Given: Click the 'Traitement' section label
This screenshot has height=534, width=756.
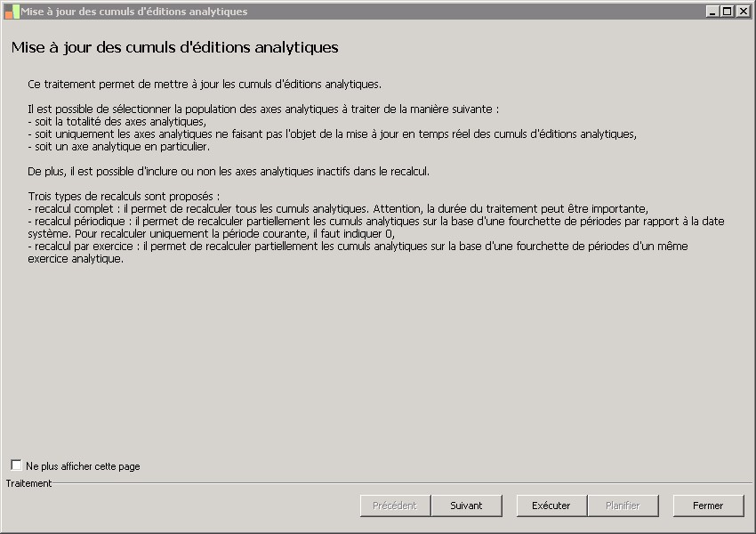Looking at the screenshot, I should [29, 483].
